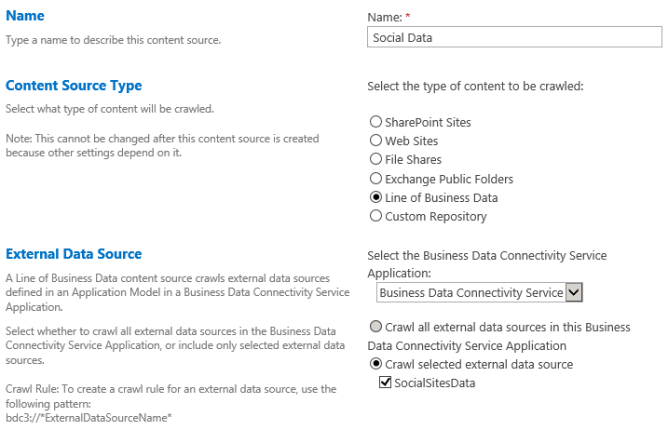The image size is (668, 430).
Task: Click the red required asterisk beside Name
Action: pos(405,18)
